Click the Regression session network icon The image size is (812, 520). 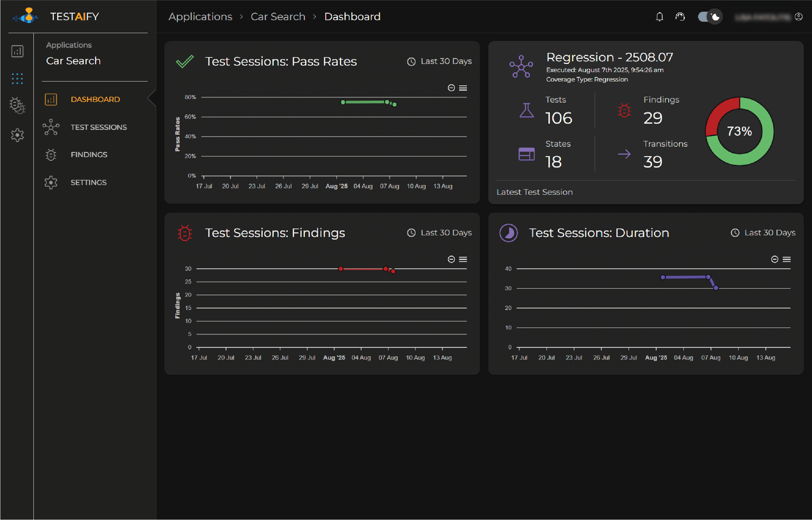[521, 67]
